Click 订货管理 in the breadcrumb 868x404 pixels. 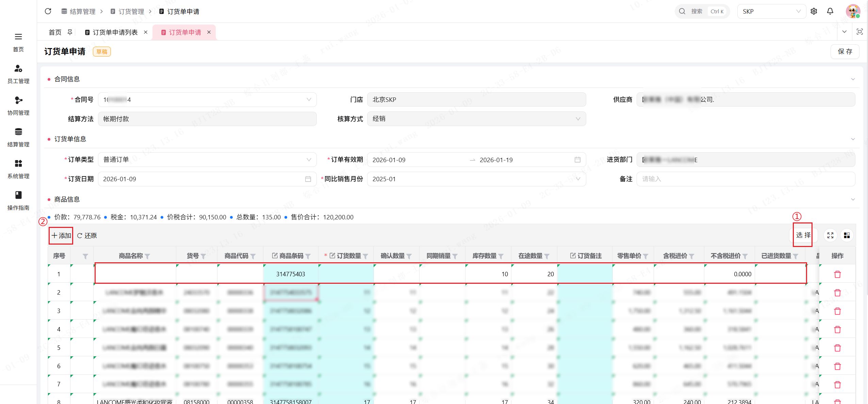131,11
